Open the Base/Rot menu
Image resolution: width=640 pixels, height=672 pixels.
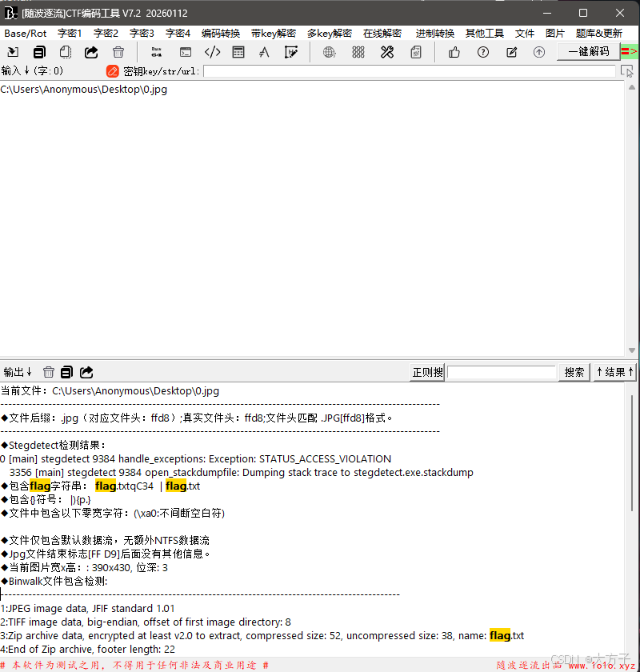coord(26,34)
